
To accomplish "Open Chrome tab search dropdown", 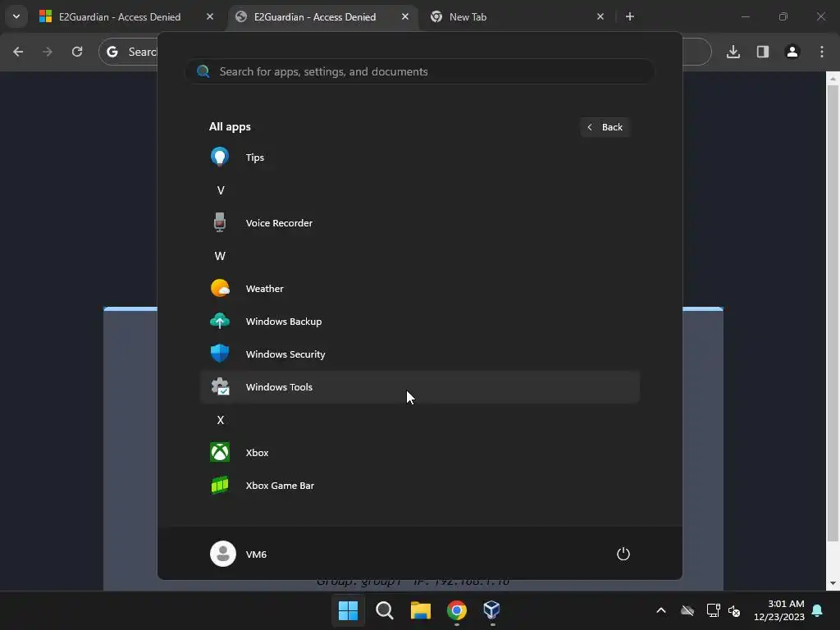I will [x=16, y=16].
